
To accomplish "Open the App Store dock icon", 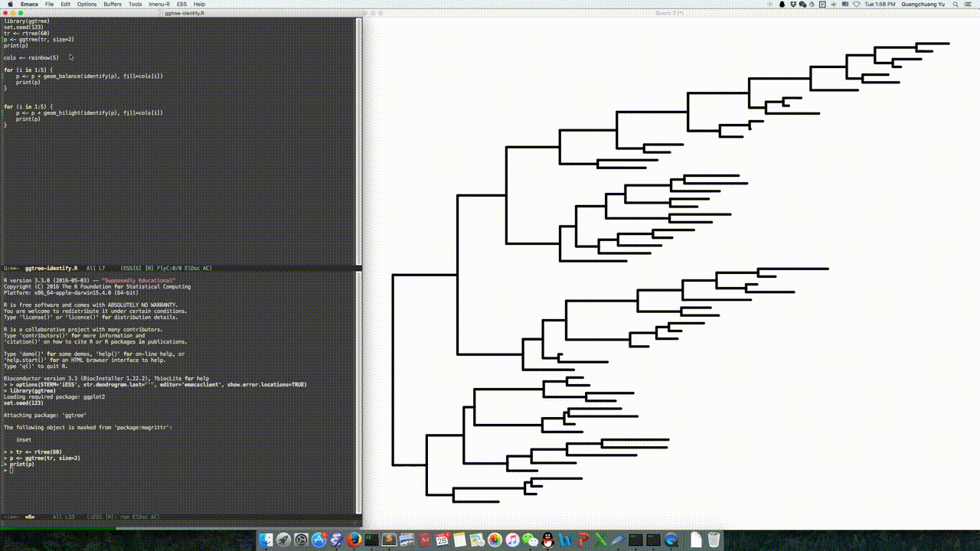I will click(x=318, y=540).
